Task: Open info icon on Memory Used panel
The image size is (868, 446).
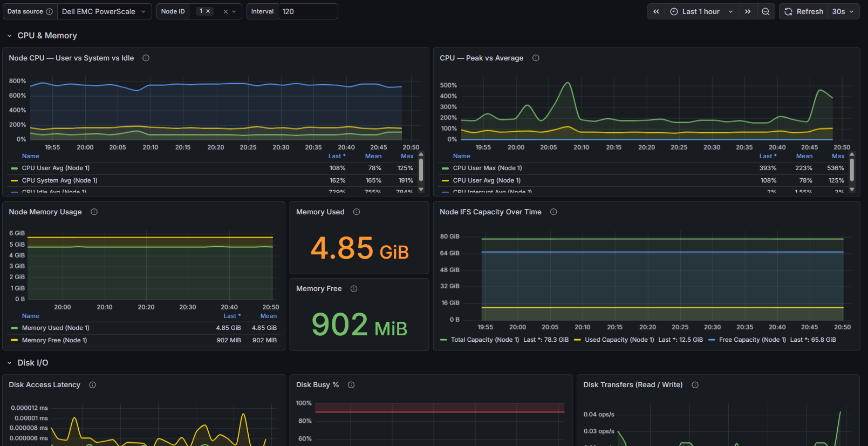Action: pyautogui.click(x=357, y=212)
